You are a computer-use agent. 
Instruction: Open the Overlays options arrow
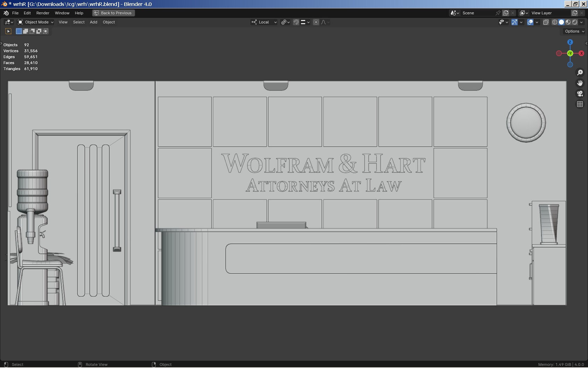[537, 22]
